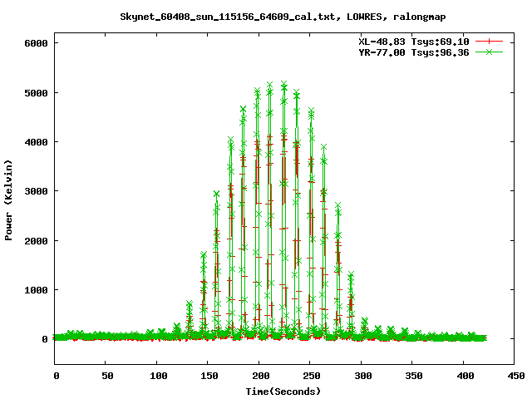Click the green YR legend line sample
The height and width of the screenshot is (399, 532).
pyautogui.click(x=489, y=52)
